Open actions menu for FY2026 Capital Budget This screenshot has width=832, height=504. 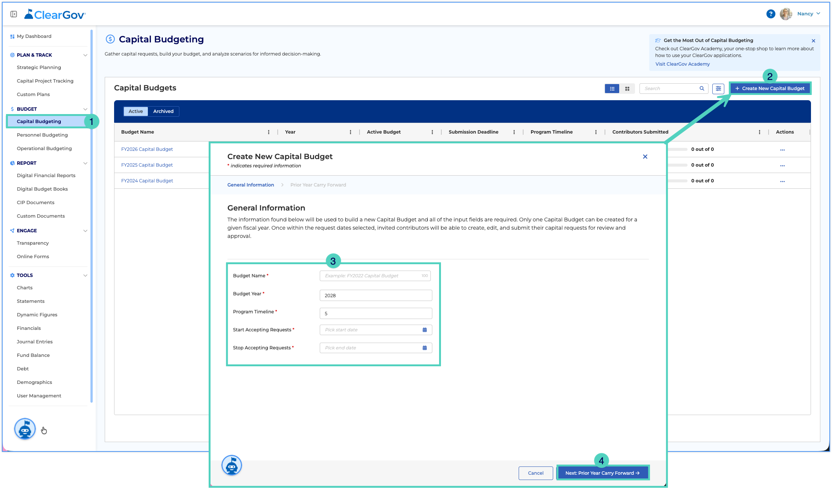click(x=782, y=150)
